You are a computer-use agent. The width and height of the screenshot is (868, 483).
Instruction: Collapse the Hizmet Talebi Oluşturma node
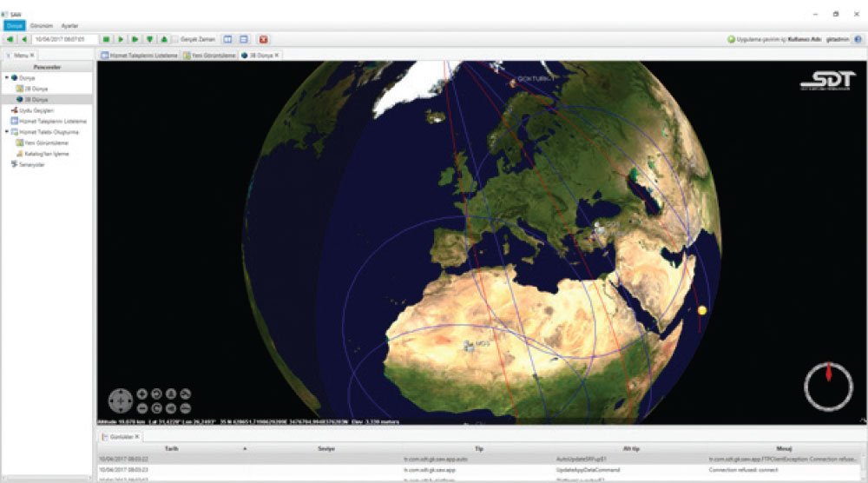pos(7,132)
